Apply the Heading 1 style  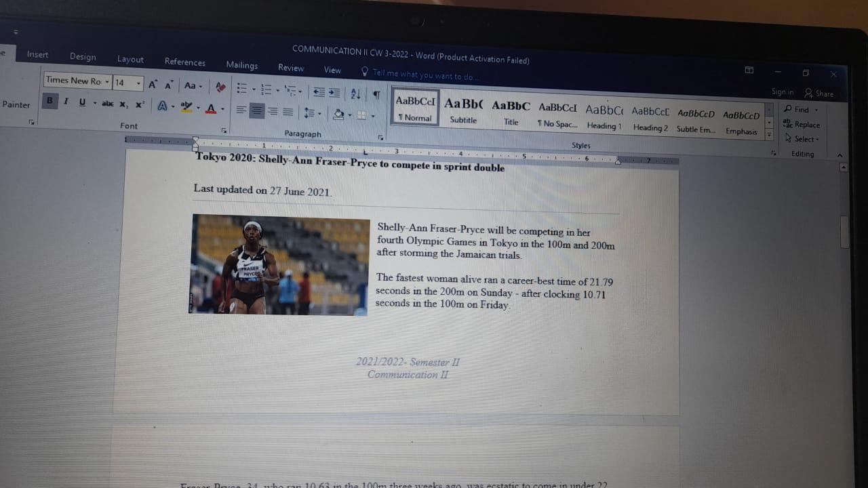tap(604, 117)
